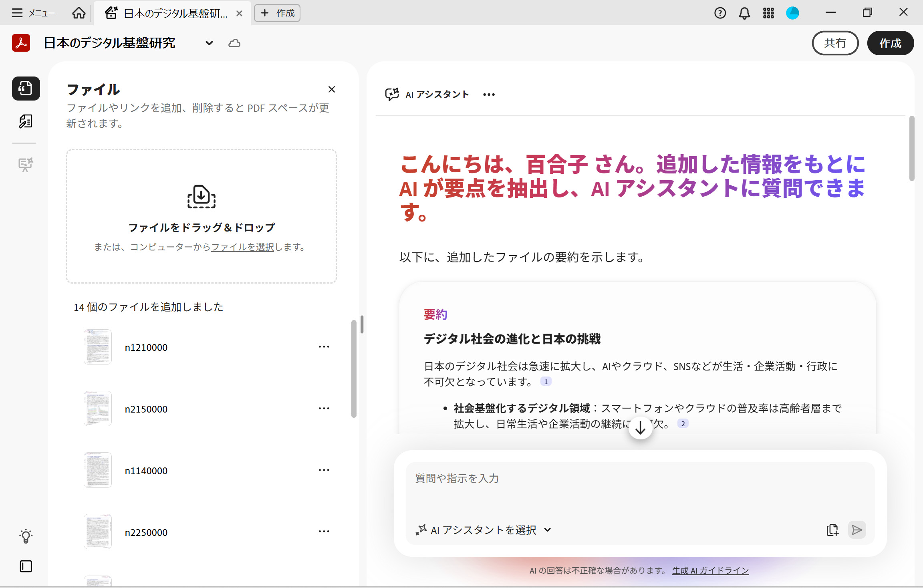This screenshot has width=923, height=588.
Task: Open the 生成 AI ガイドライン link
Action: click(x=710, y=570)
